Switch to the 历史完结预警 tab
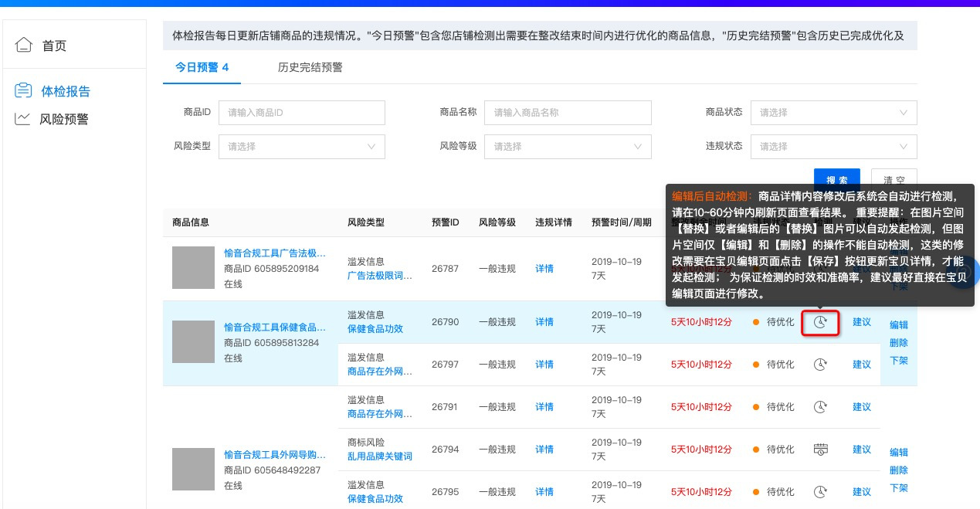Viewport: 980px width, 509px height. click(310, 67)
